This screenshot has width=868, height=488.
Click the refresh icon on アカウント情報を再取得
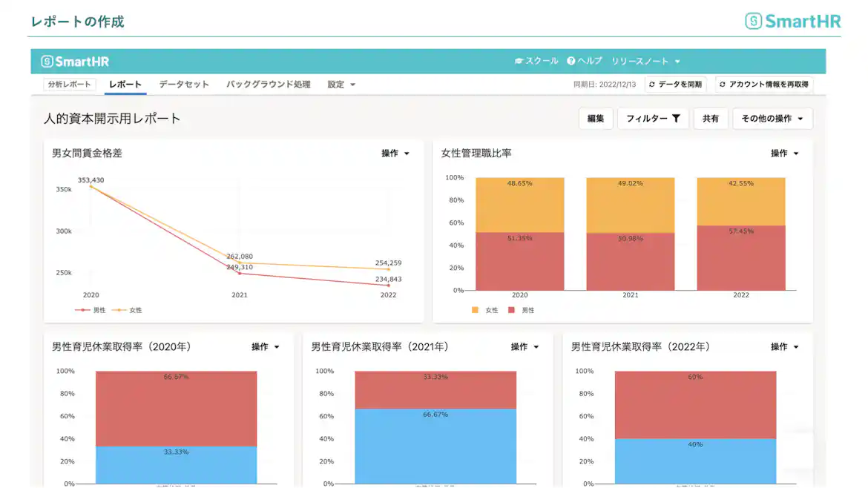pos(721,84)
